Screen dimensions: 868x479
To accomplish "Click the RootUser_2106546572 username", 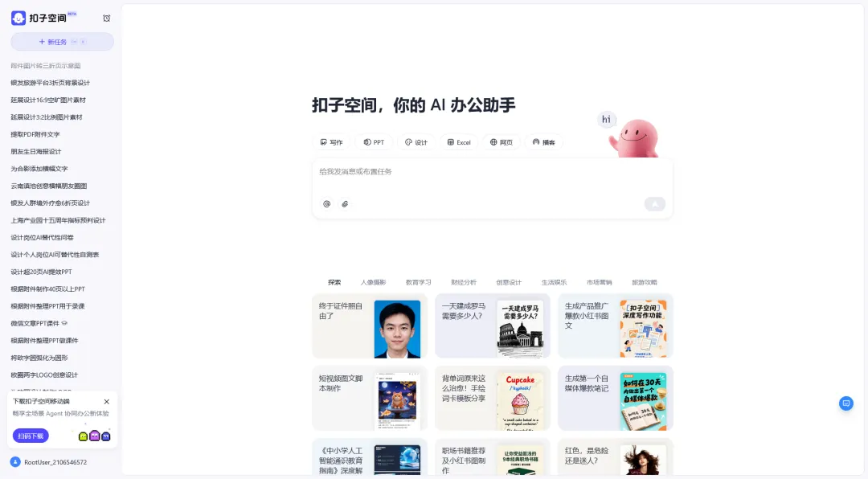I will tap(55, 462).
